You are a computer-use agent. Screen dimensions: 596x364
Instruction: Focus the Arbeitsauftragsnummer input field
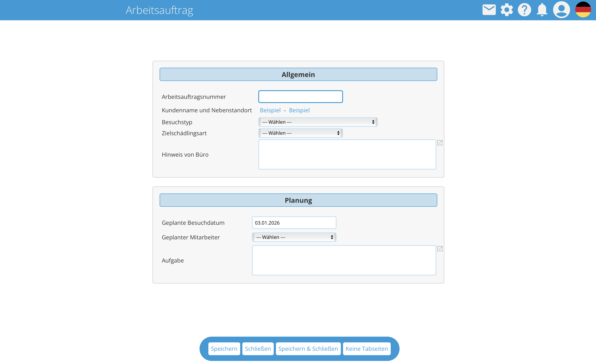300,97
